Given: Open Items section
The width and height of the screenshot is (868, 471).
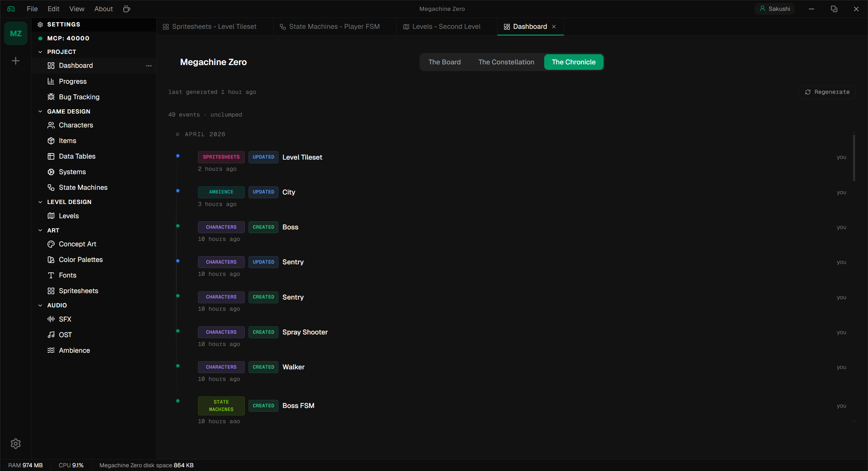Looking at the screenshot, I should coord(94,141).
